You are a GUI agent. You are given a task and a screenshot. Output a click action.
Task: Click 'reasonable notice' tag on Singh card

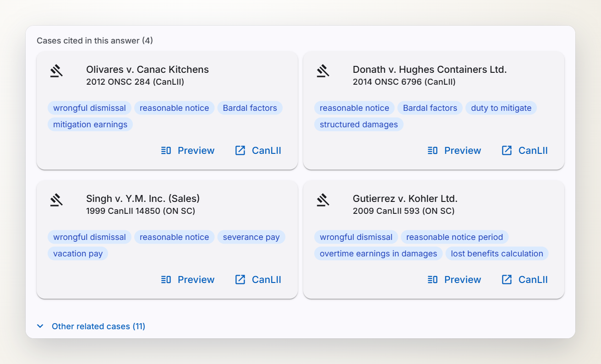coord(174,237)
